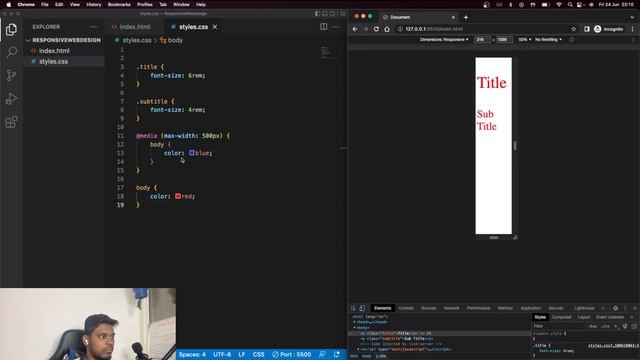The width and height of the screenshot is (640, 360).
Task: Open the Bookmarks menu in menu bar
Action: [x=119, y=4]
